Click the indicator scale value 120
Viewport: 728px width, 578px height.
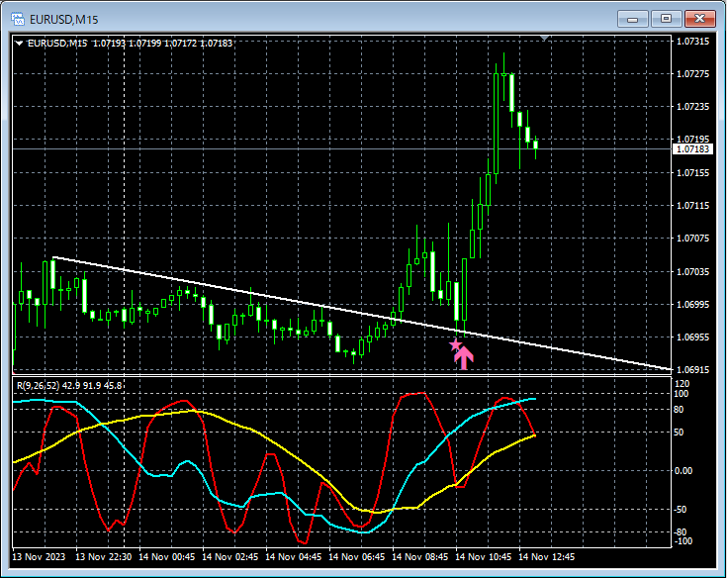coord(682,384)
